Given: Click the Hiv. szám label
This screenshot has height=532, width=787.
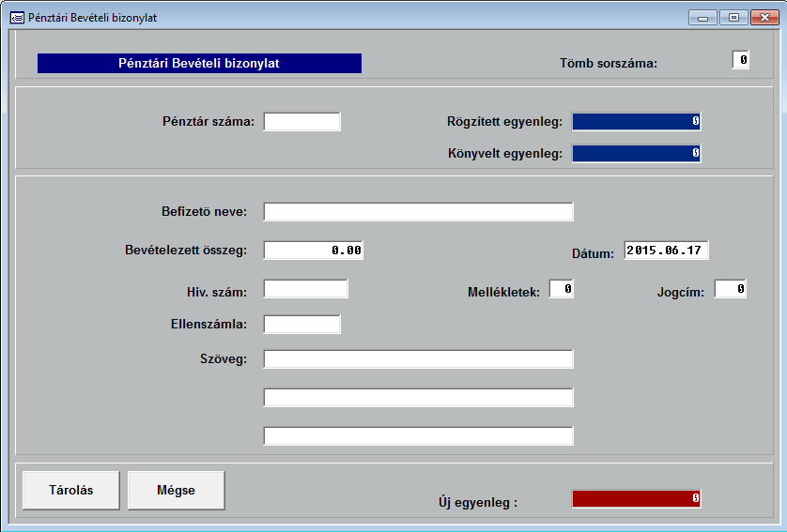Looking at the screenshot, I should coord(217,293).
